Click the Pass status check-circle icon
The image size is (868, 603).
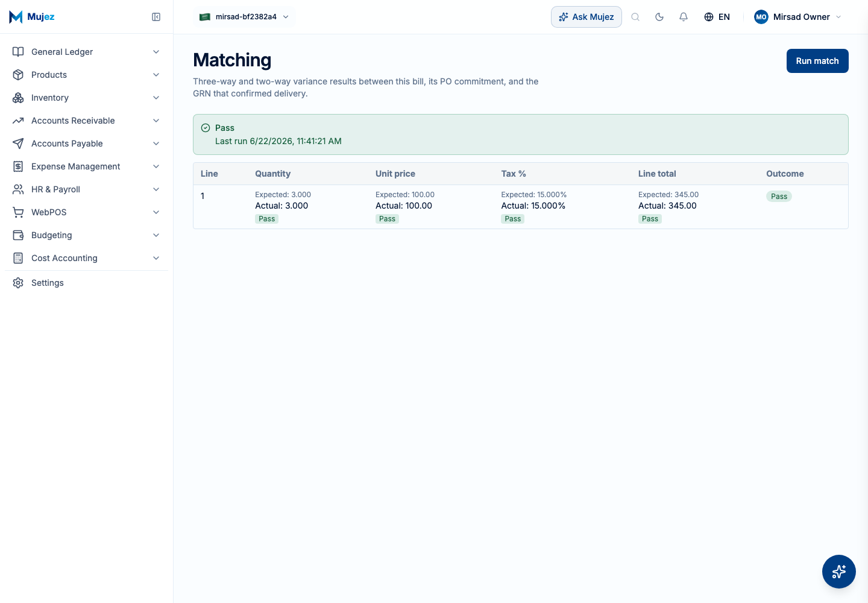206,128
